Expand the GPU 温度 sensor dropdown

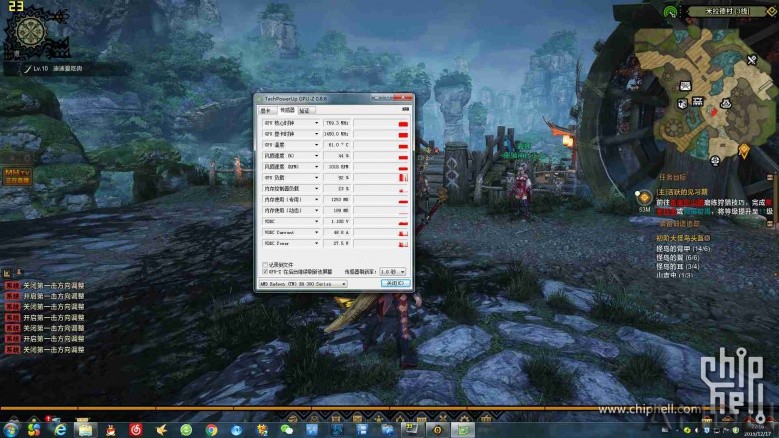coord(316,145)
